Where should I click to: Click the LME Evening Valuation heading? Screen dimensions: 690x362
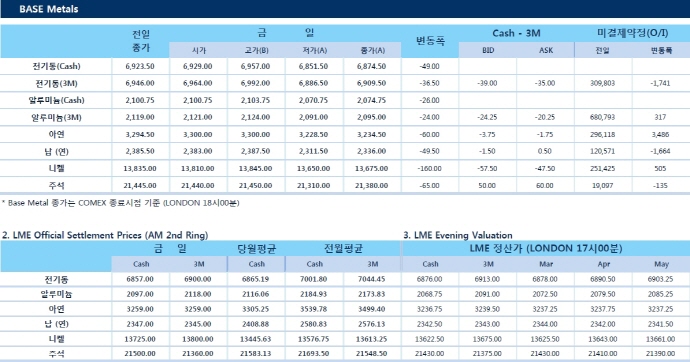pos(458,235)
